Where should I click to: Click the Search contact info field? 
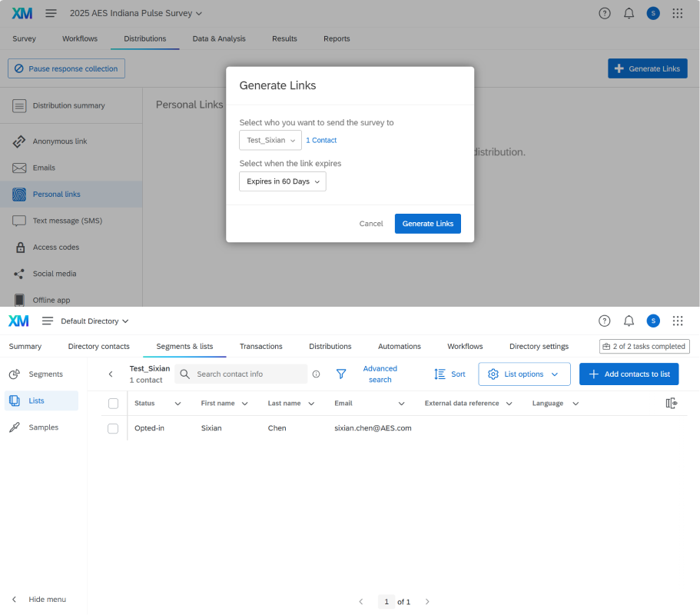(241, 374)
